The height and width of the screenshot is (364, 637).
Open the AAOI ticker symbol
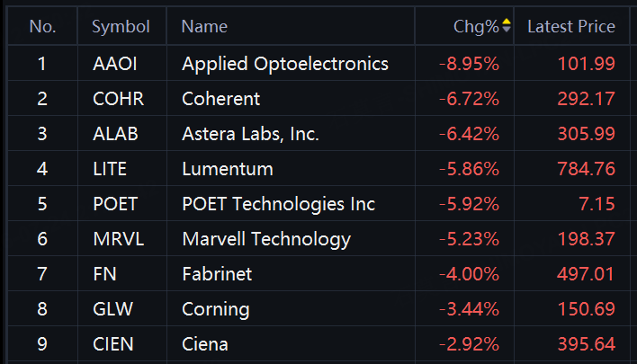(115, 64)
